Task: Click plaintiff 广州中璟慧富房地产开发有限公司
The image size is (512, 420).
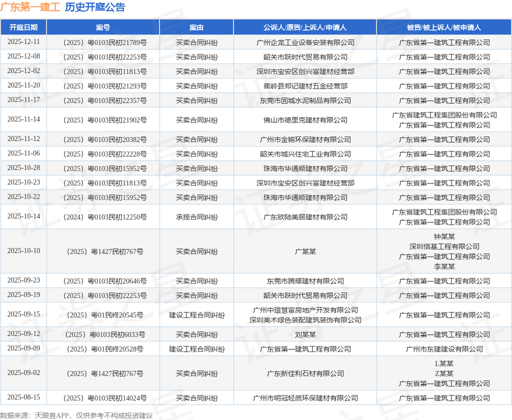Action: (x=305, y=310)
